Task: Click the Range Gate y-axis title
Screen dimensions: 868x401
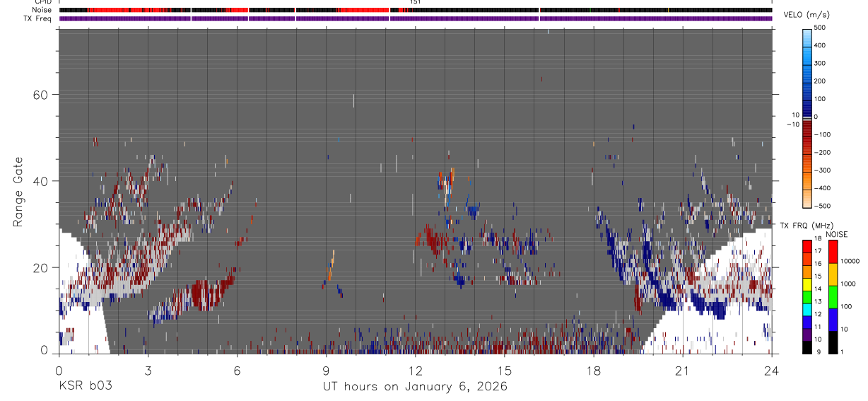Action: [x=18, y=193]
